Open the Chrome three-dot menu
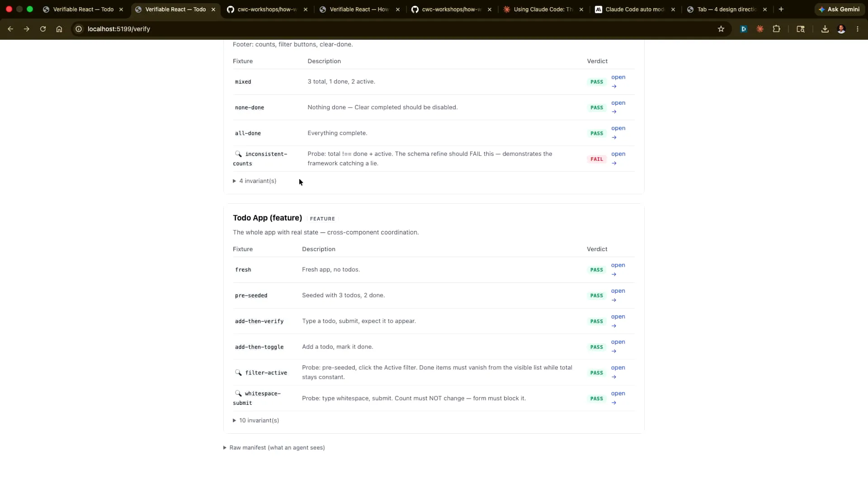 pos(858,29)
